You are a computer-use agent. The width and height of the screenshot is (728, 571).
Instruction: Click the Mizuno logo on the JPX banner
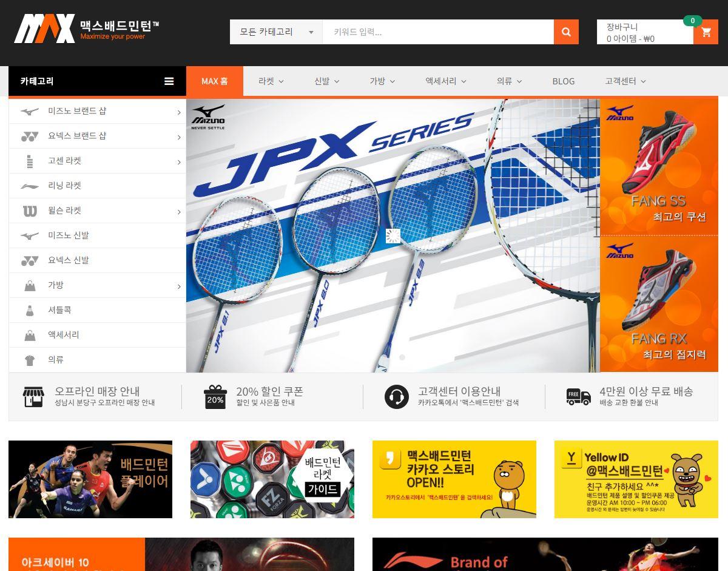pyautogui.click(x=208, y=117)
